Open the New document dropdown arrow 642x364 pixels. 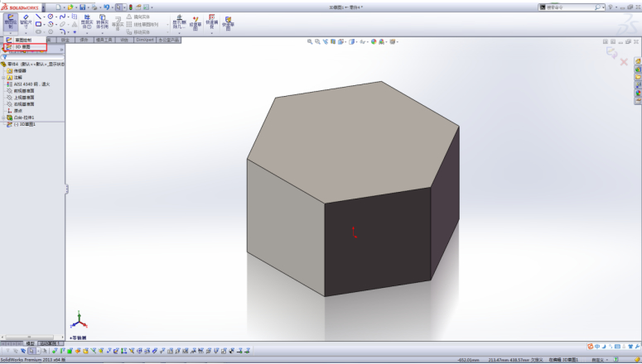click(64, 7)
